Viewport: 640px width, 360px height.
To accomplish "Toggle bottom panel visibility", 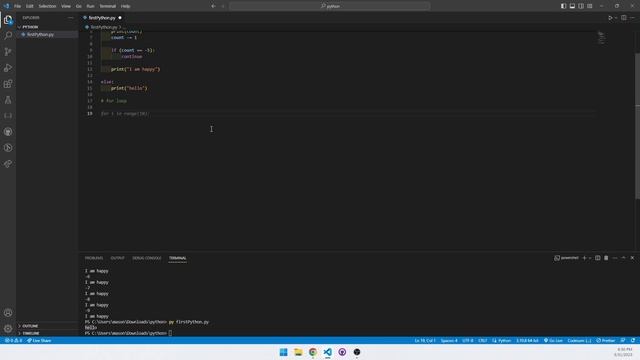I will pos(572,6).
